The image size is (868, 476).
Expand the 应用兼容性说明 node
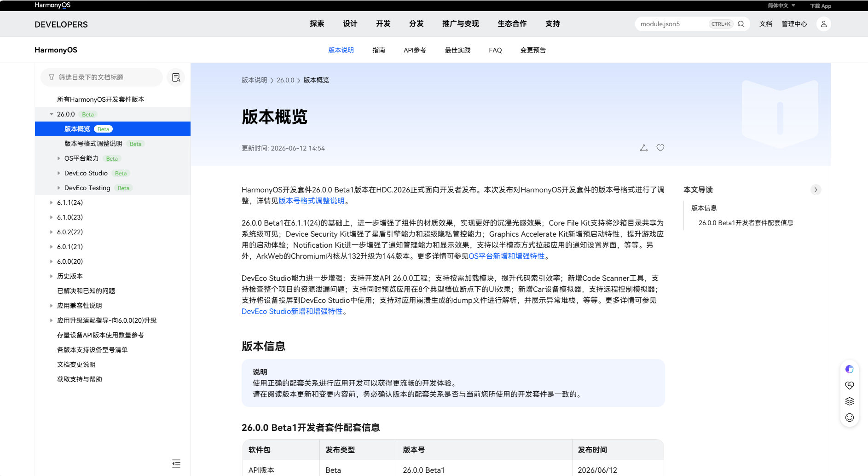click(x=51, y=306)
